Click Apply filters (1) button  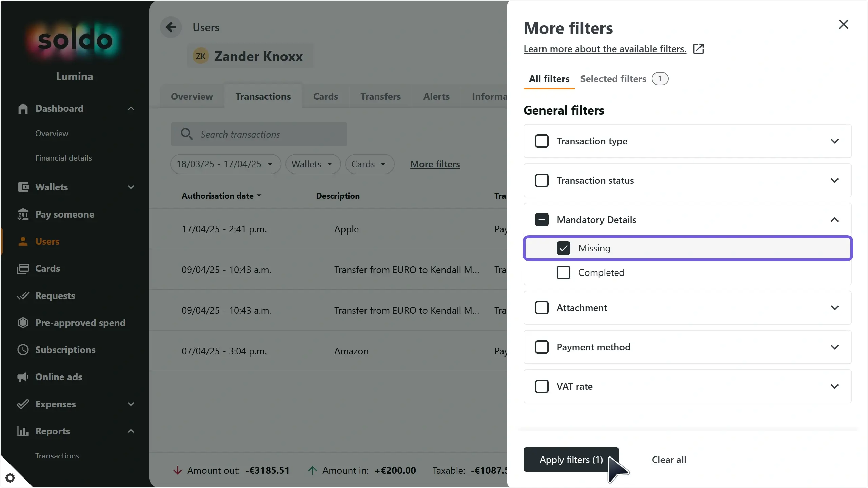(x=571, y=460)
